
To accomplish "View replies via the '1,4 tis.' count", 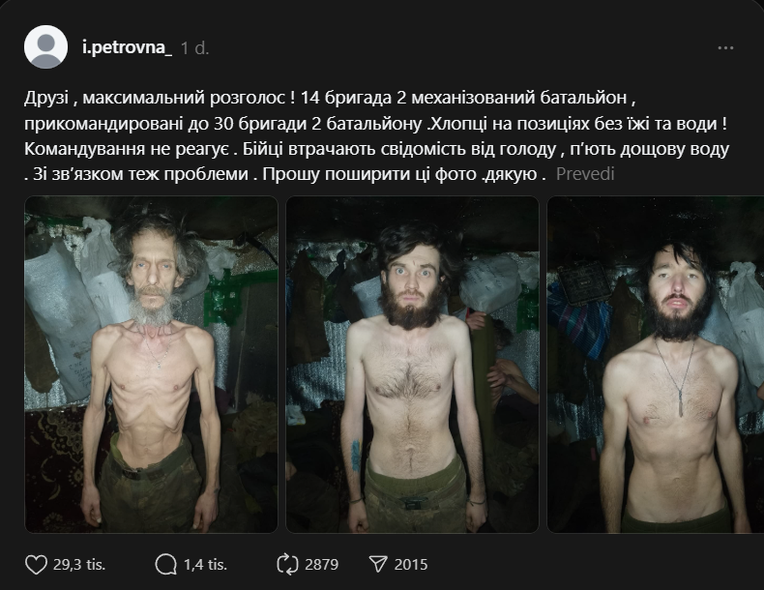I will [x=205, y=565].
